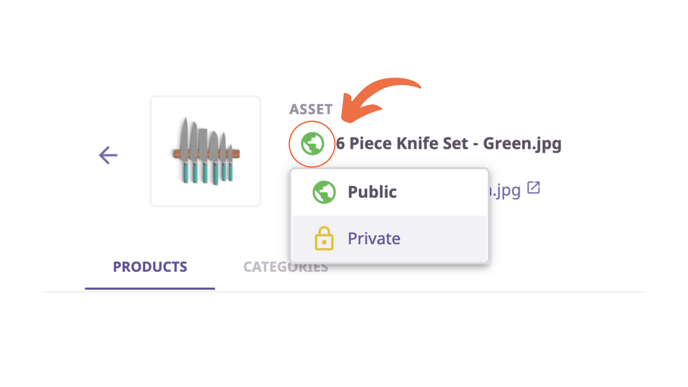Image resolution: width=688 pixels, height=387 pixels.
Task: Switch to the PRODUCTS tab
Action: tap(150, 267)
